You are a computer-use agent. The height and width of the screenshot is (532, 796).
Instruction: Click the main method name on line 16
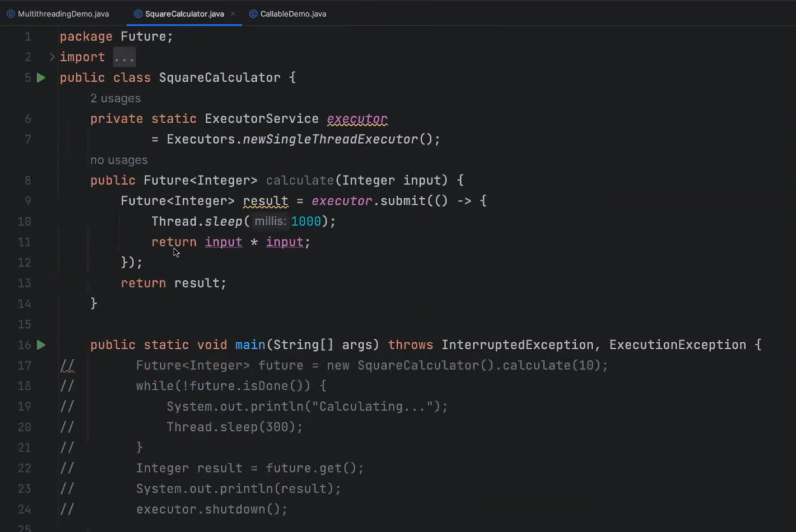click(250, 345)
